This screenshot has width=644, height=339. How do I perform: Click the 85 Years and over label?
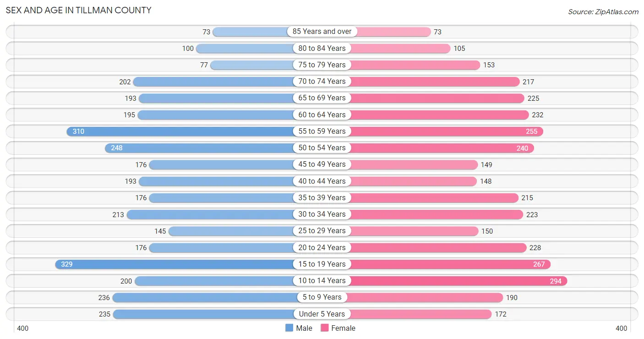coord(322,32)
